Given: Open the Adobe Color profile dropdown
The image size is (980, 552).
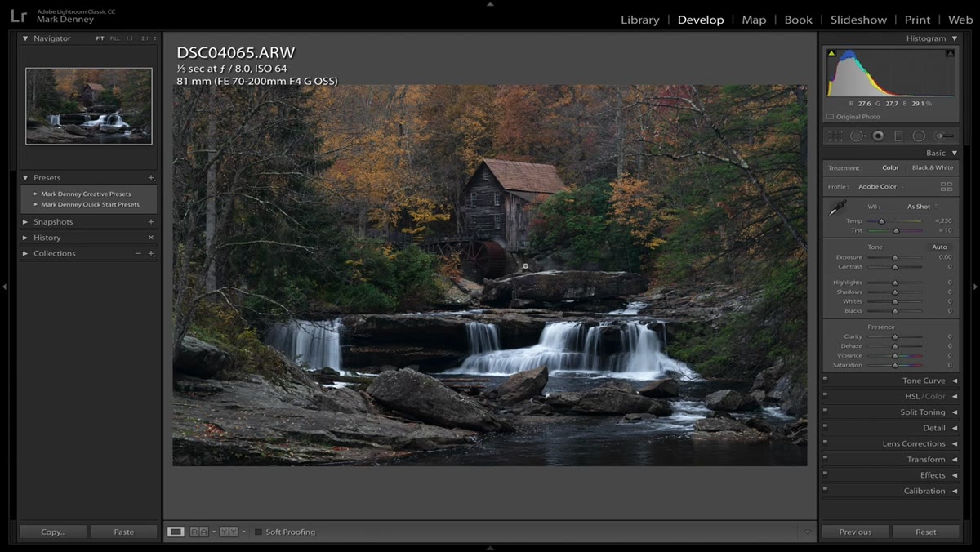Looking at the screenshot, I should pos(880,187).
